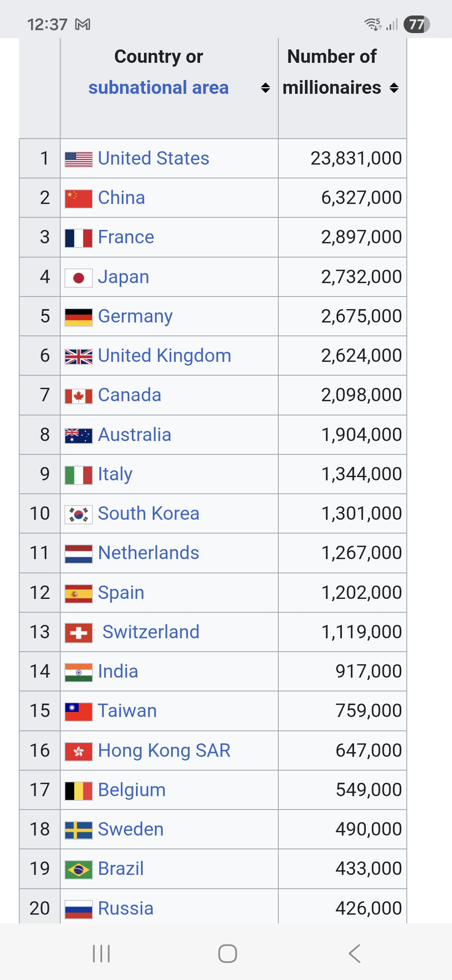Screen dimensions: 452x980
Task: Tap the South Korea flag icon
Action: 79,514
